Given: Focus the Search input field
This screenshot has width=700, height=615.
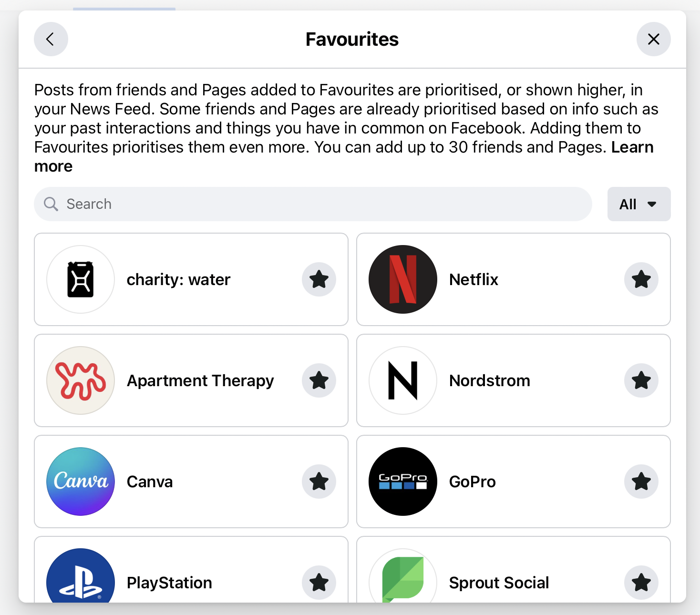Looking at the screenshot, I should coord(313,204).
